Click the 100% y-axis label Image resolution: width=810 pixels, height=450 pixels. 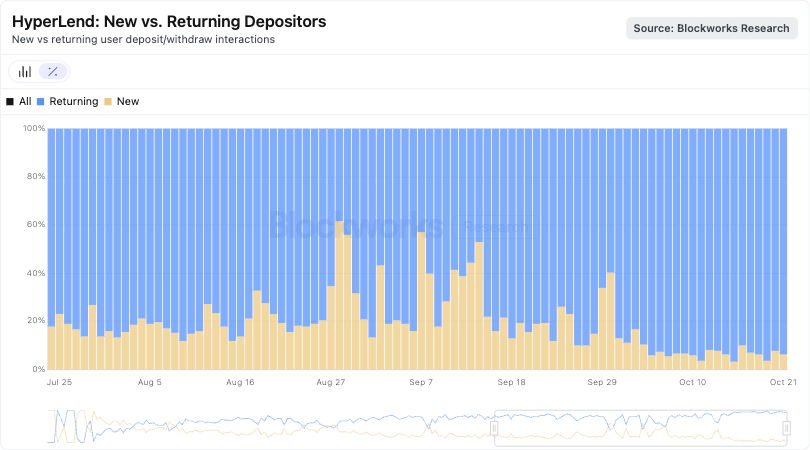34,128
